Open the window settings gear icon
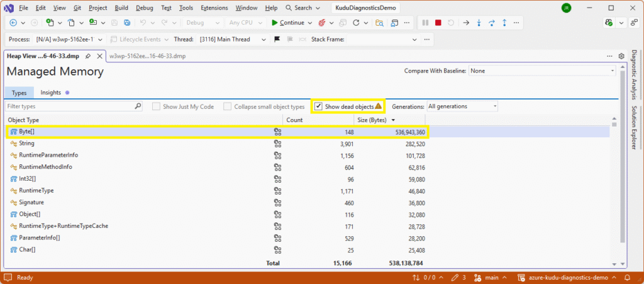 (x=621, y=56)
